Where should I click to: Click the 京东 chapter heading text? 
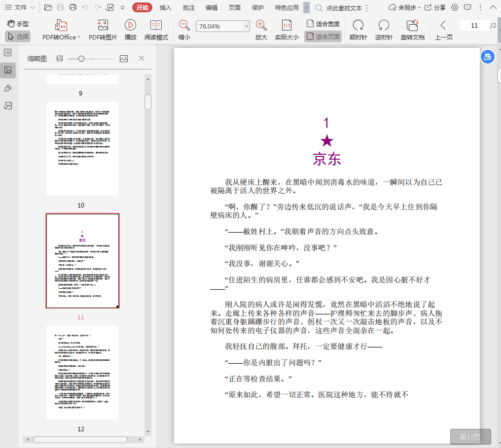tap(326, 159)
